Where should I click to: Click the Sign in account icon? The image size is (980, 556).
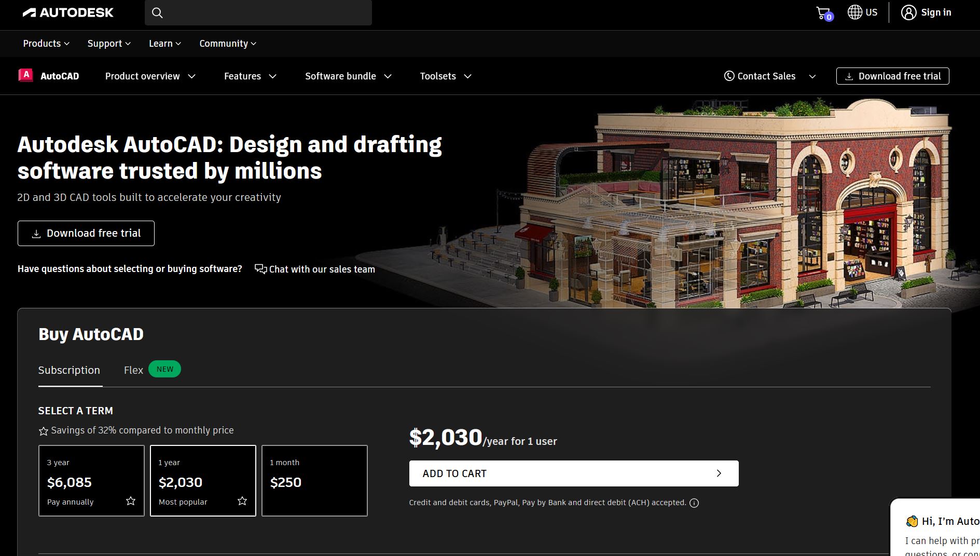[909, 12]
